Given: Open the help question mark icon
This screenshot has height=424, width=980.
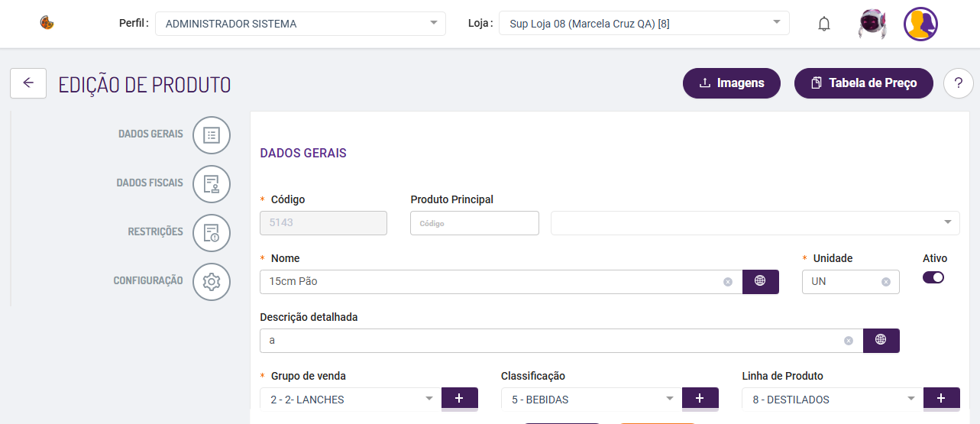Looking at the screenshot, I should coord(959,83).
